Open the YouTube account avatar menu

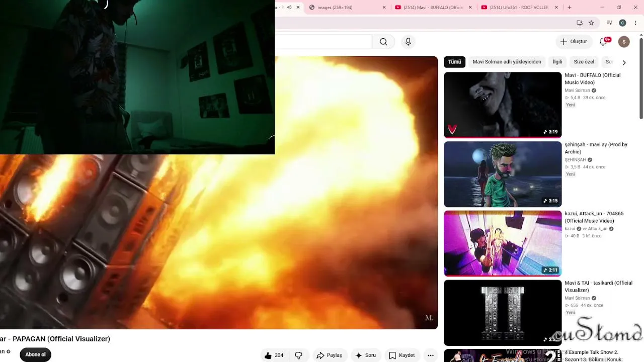coord(624,42)
